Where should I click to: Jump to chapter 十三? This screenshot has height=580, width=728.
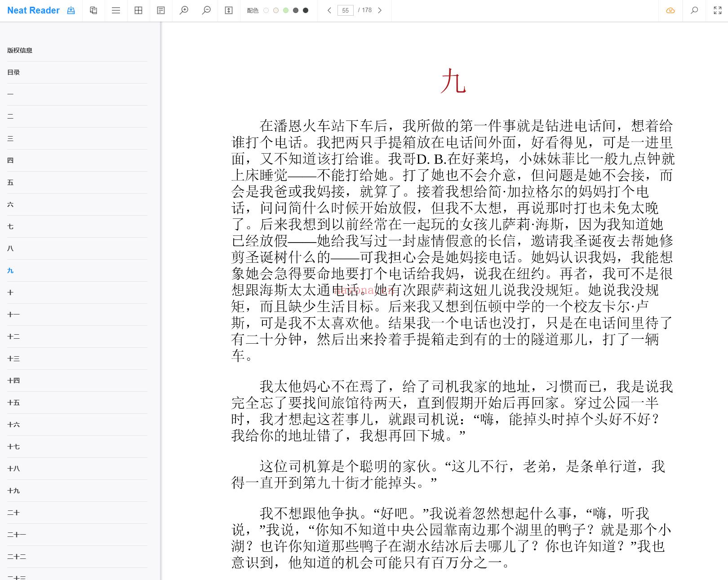[77, 359]
